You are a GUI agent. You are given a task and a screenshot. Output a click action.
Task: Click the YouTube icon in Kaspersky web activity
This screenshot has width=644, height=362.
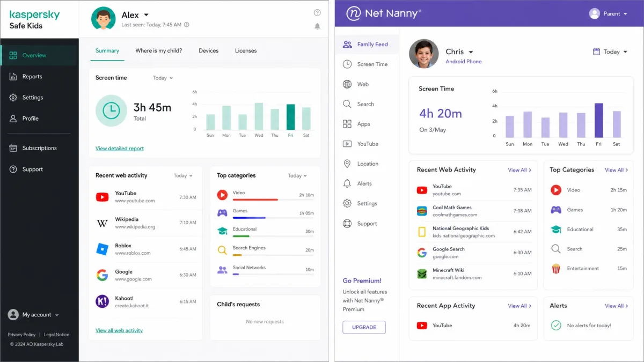tap(102, 197)
